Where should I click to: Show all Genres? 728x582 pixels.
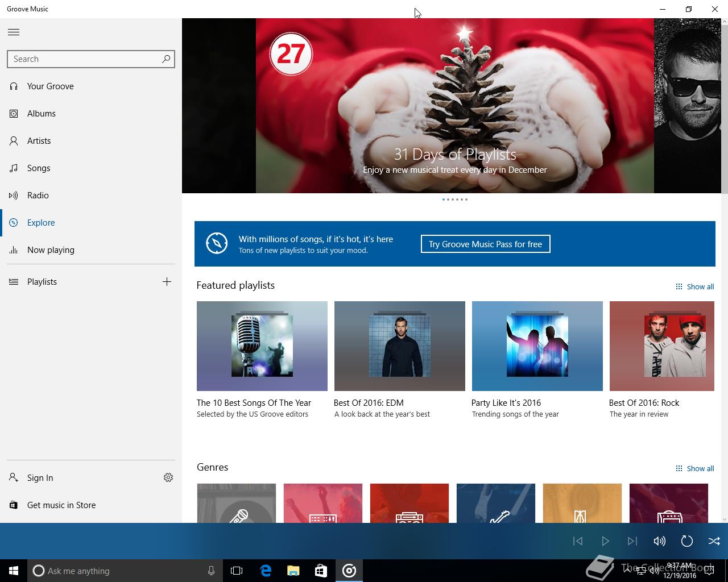pos(694,468)
